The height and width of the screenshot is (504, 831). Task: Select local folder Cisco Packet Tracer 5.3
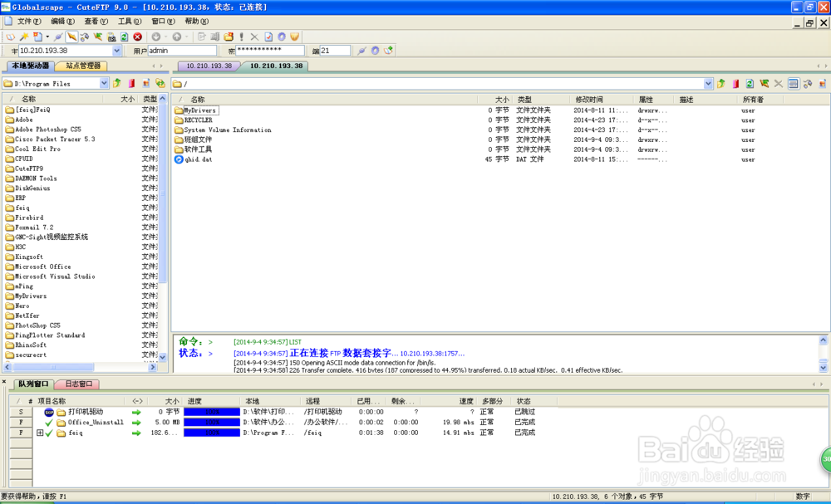pos(55,139)
